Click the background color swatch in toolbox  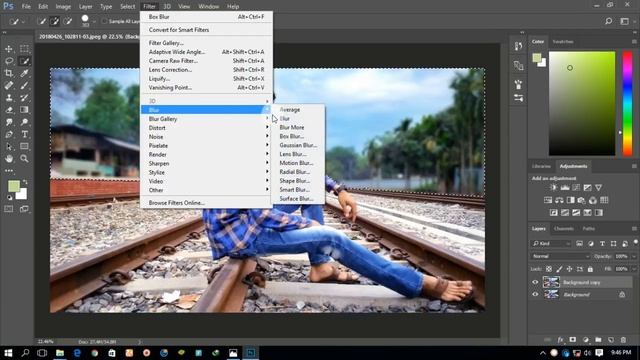coord(22,194)
